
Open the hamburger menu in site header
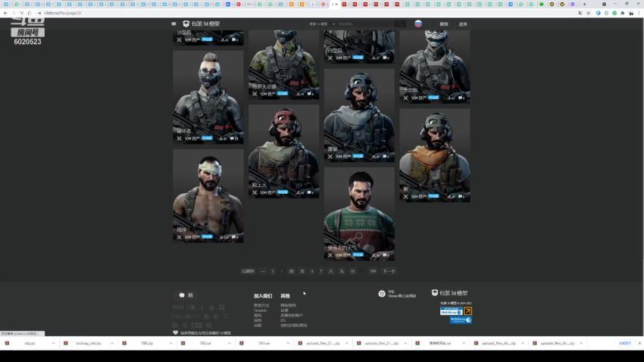[174, 23]
